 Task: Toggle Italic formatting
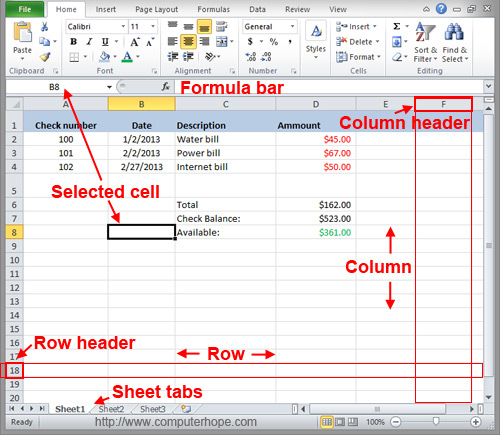point(89,42)
